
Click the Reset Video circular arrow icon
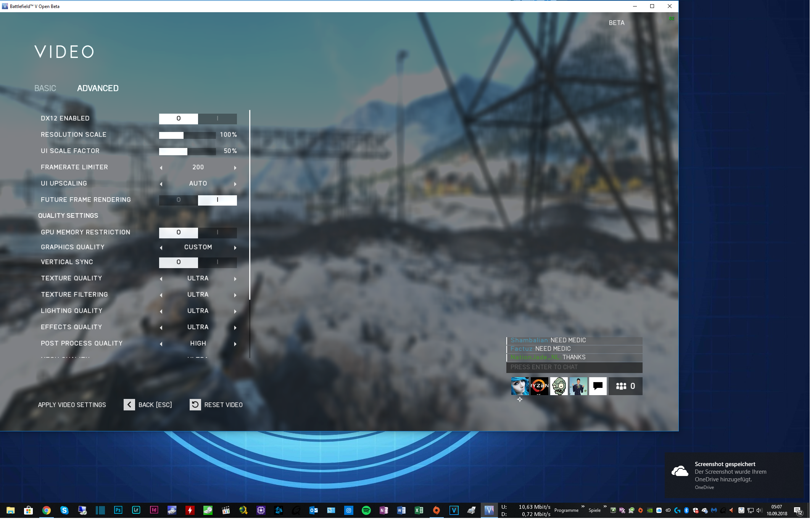pyautogui.click(x=195, y=405)
